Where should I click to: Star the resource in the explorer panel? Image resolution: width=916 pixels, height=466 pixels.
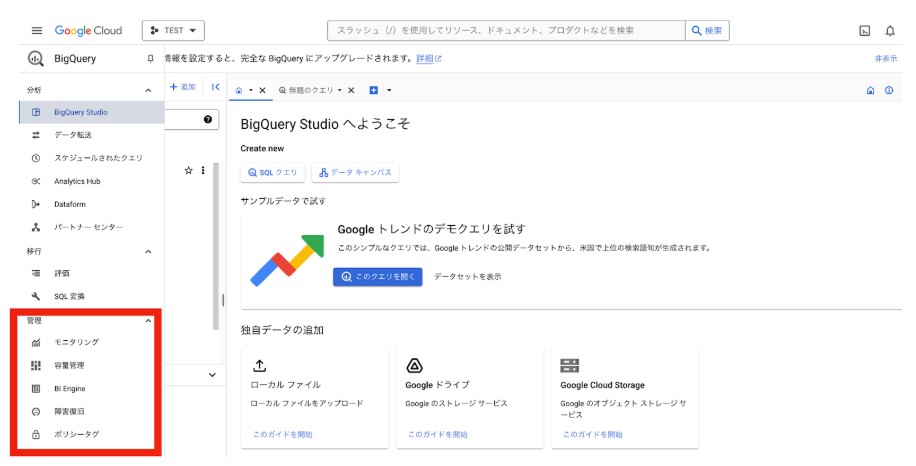pyautogui.click(x=188, y=171)
